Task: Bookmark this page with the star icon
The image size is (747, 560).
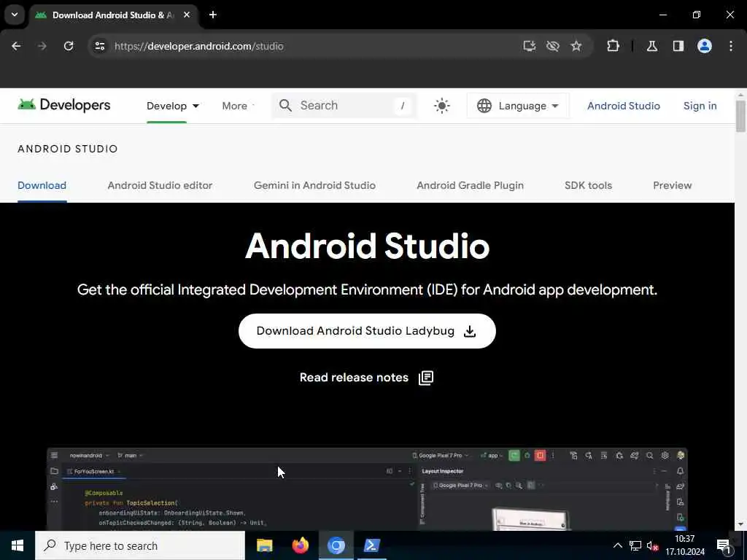Action: [576, 46]
